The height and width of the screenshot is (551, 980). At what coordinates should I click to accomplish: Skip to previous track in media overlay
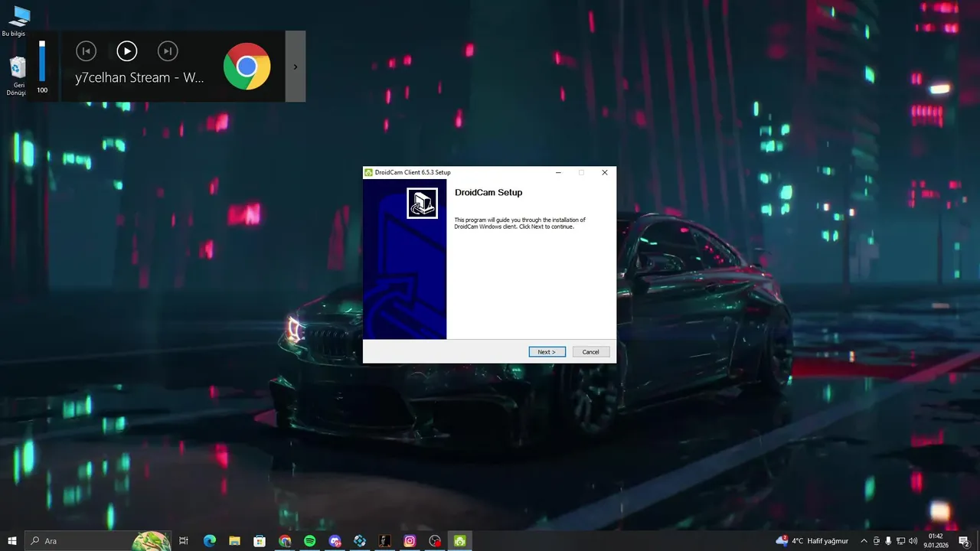[x=87, y=51]
